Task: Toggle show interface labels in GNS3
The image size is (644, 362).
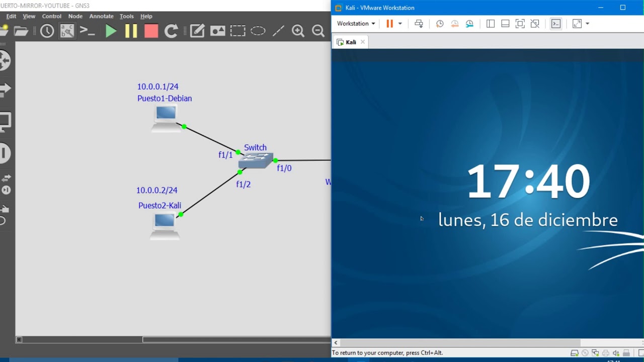Action: coord(67,31)
